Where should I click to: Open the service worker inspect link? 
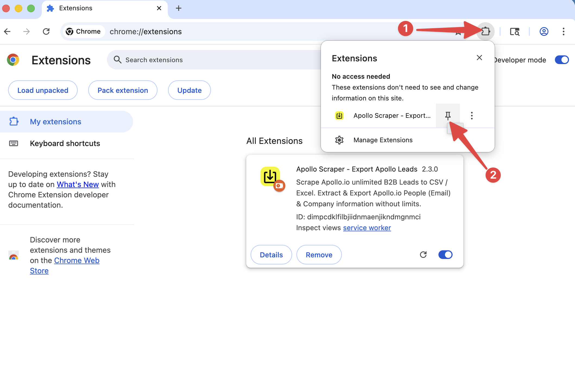367,228
